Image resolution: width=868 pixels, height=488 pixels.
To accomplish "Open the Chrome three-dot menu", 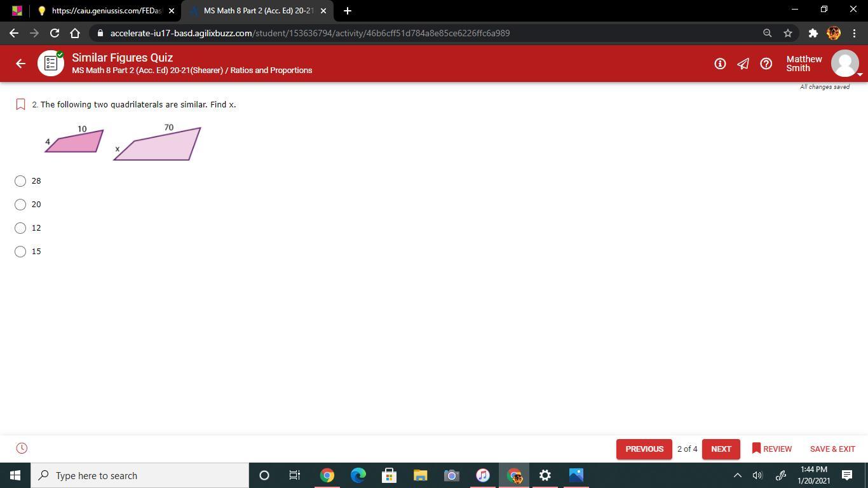I will coord(854,33).
